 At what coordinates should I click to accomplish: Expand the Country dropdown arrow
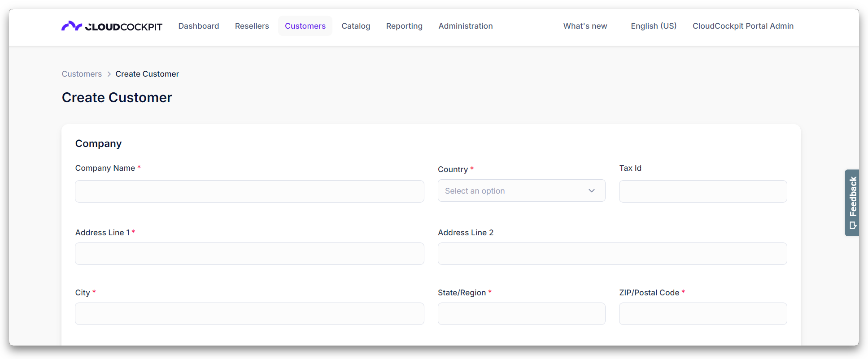[592, 191]
